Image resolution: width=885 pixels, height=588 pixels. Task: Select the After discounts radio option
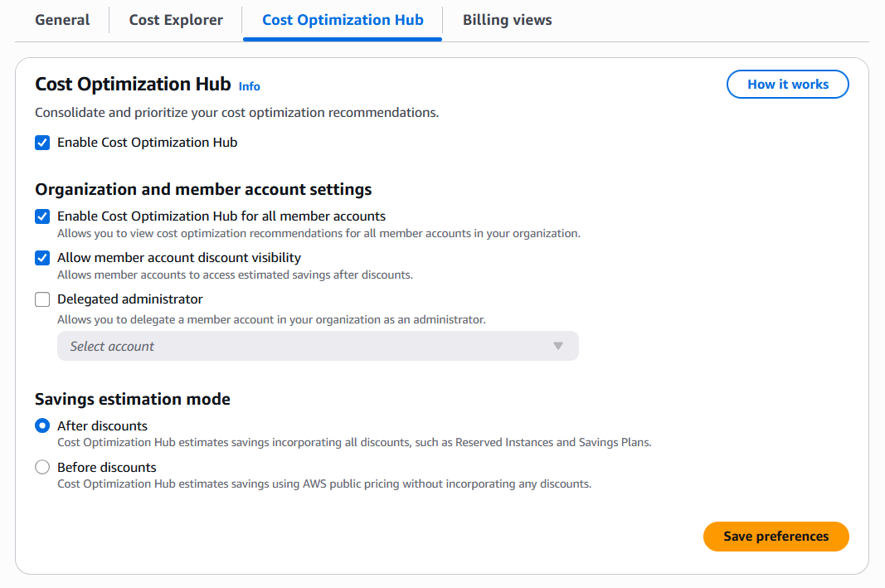(42, 425)
